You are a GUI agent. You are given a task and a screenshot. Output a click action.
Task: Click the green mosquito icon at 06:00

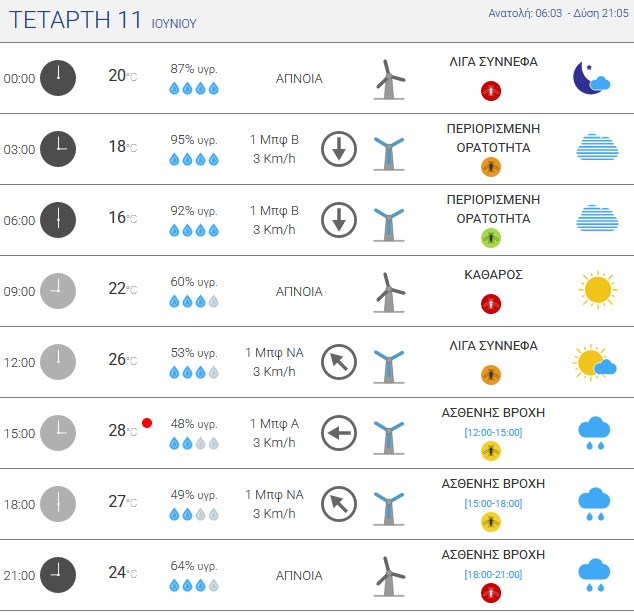point(491,238)
